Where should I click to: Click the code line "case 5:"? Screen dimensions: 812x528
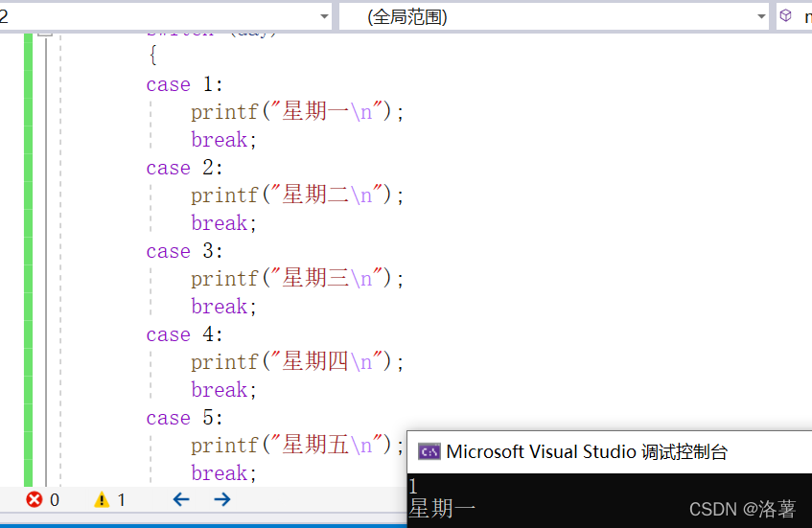(x=184, y=418)
